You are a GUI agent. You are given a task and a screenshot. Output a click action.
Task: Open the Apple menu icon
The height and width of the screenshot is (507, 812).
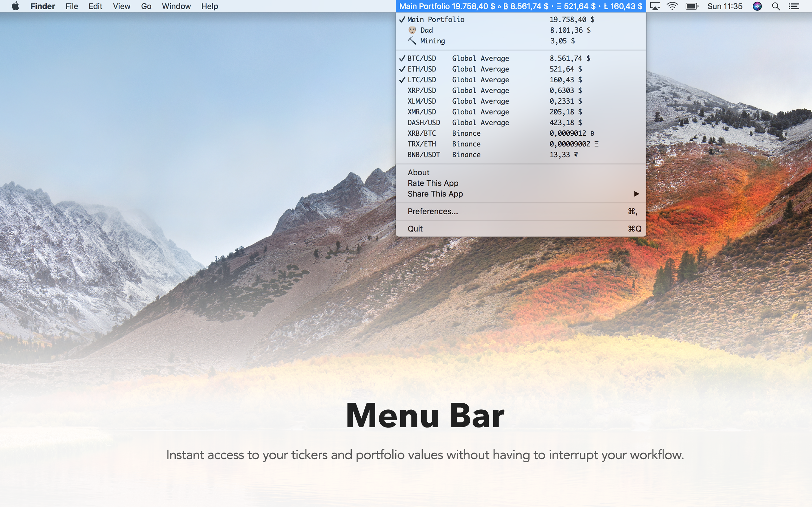(16, 6)
